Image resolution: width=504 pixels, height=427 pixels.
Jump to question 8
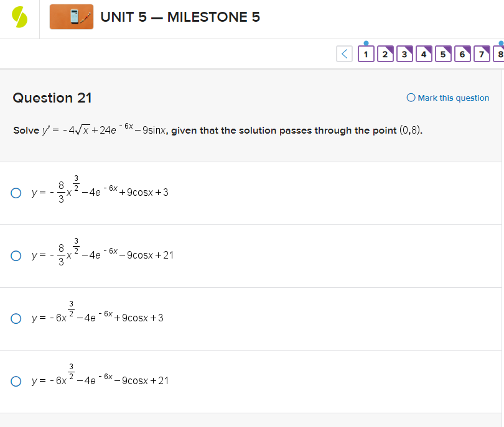pyautogui.click(x=499, y=54)
